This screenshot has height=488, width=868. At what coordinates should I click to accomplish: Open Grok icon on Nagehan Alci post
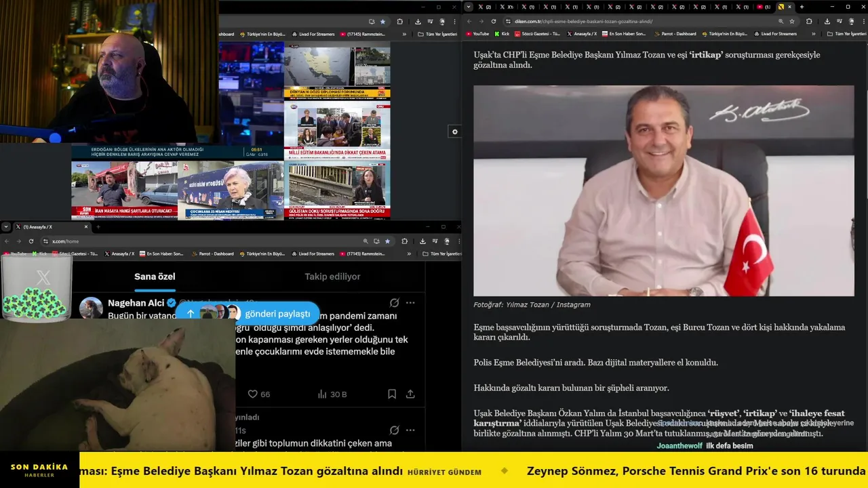[394, 303]
